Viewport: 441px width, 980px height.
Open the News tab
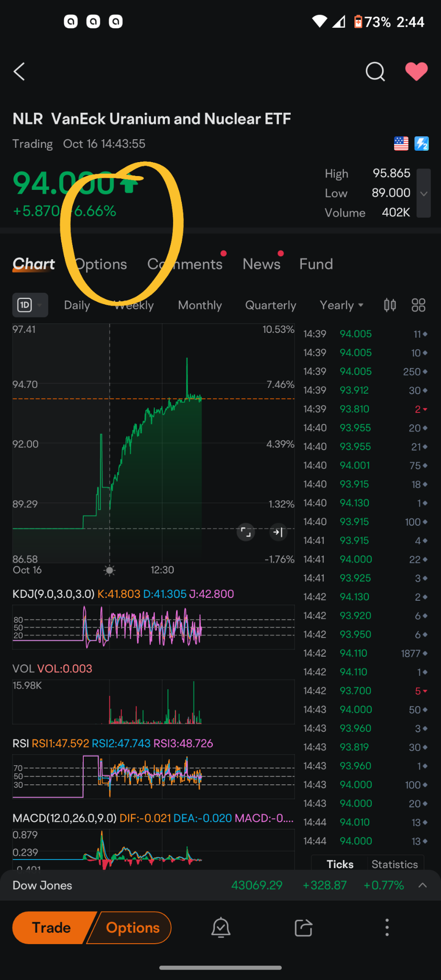(262, 264)
